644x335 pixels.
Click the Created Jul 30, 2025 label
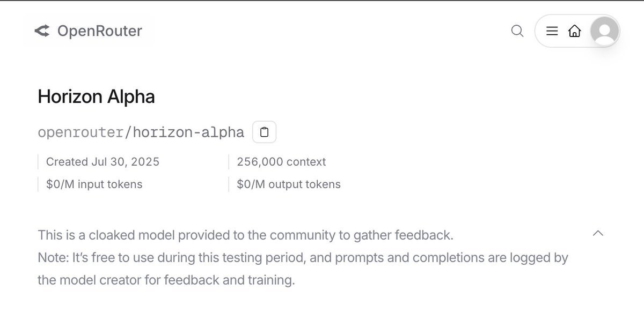coord(103,162)
